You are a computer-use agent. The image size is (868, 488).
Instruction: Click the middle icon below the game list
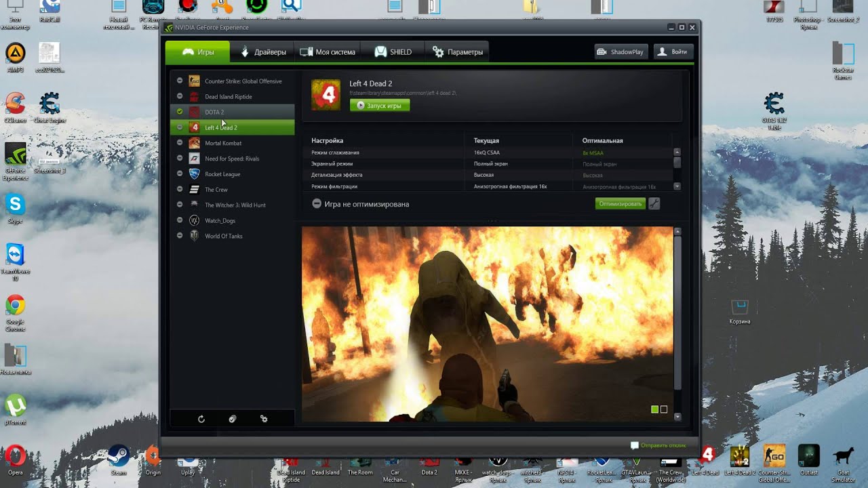(233, 419)
